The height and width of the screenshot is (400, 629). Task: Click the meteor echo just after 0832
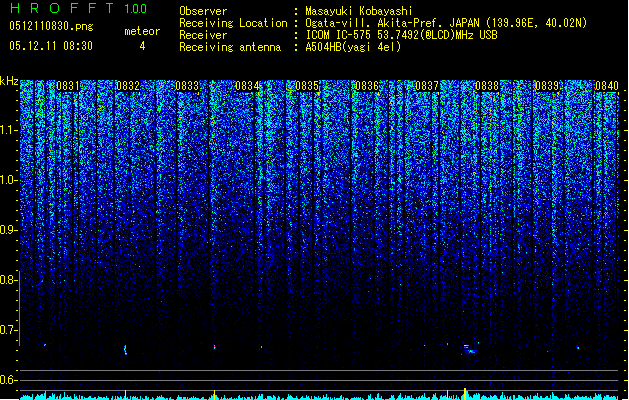125,350
